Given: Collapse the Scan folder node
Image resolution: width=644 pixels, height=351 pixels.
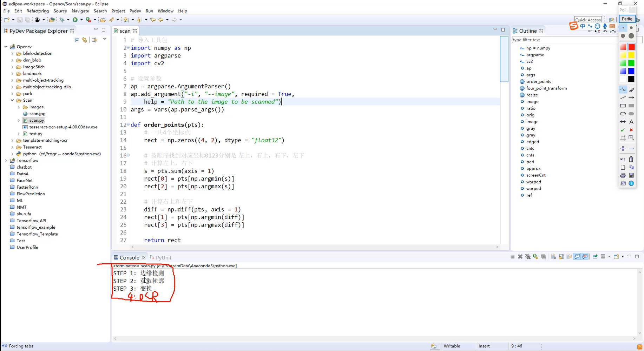Looking at the screenshot, I should [x=12, y=100].
